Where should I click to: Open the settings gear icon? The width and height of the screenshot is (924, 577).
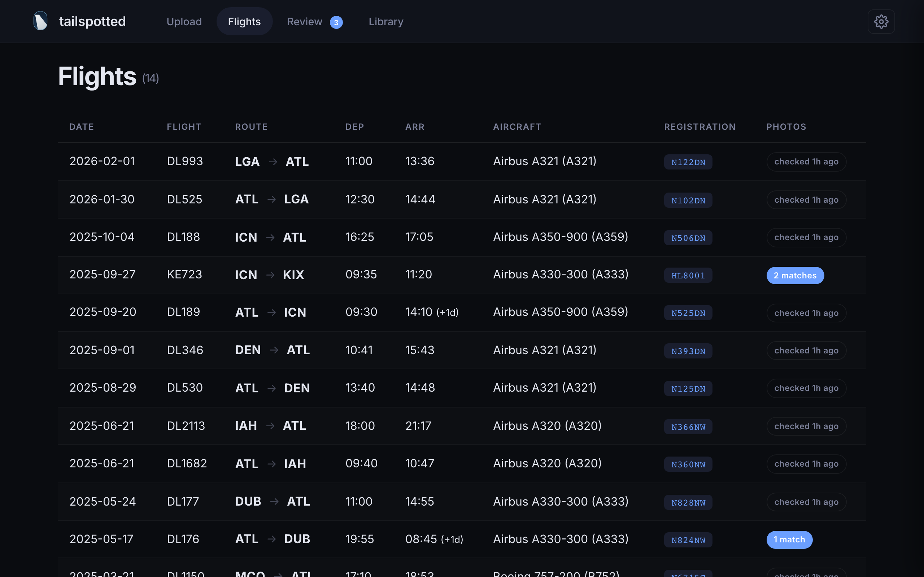(x=881, y=21)
